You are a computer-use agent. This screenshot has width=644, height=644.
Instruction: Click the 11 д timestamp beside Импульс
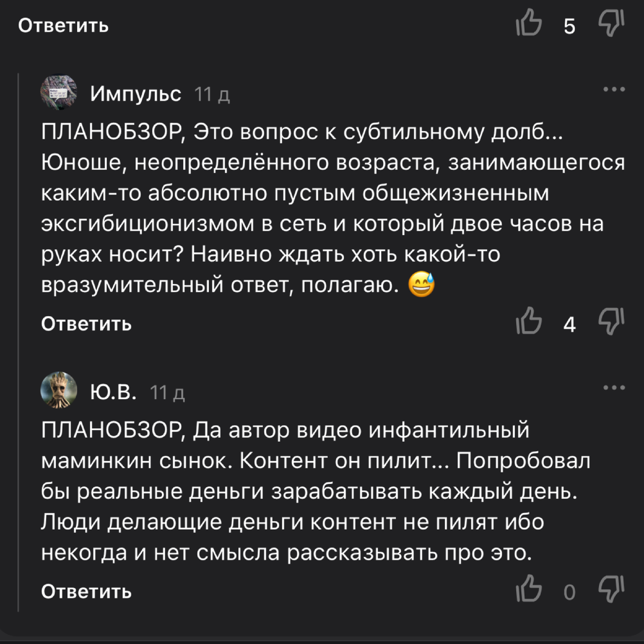pos(212,95)
